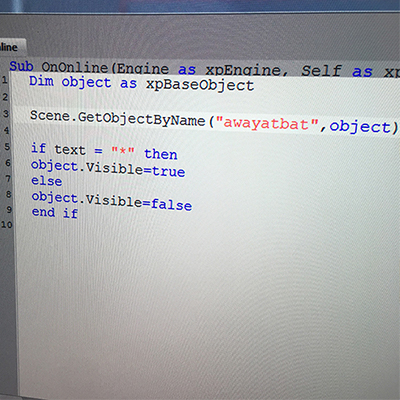Click the then keyword

(x=161, y=154)
